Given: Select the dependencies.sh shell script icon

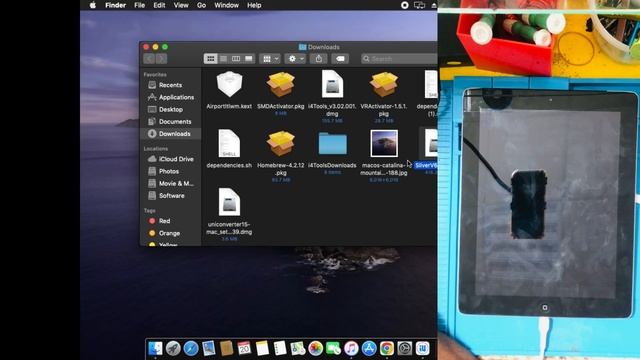Looking at the screenshot, I should coord(229,143).
